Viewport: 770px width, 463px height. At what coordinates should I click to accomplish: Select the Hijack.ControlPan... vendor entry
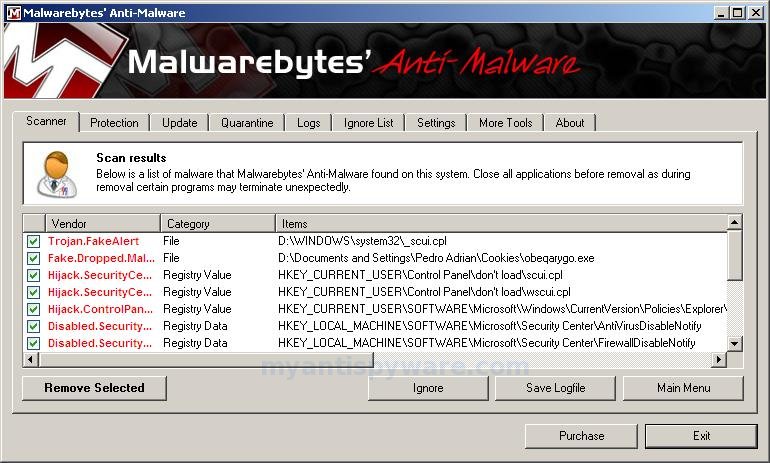point(100,309)
